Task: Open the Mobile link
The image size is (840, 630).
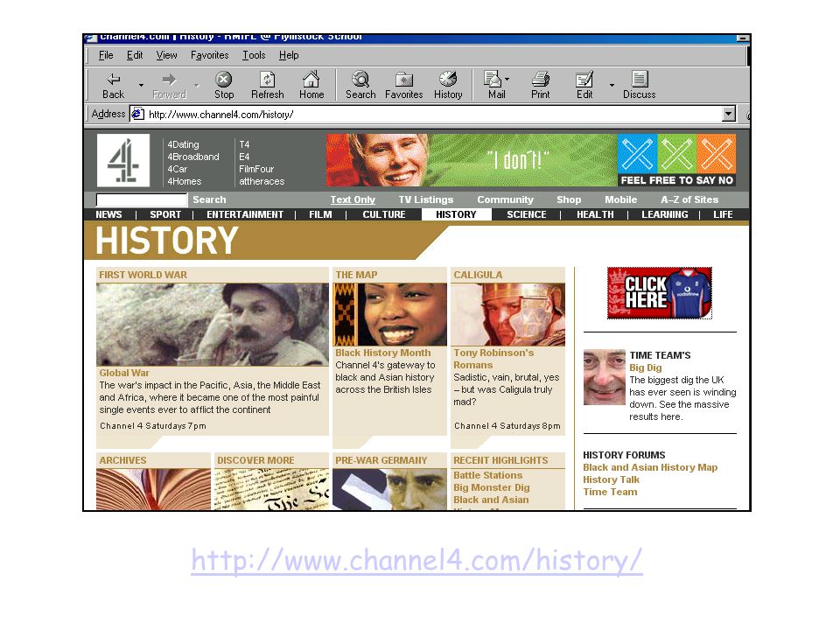Action: tap(620, 199)
